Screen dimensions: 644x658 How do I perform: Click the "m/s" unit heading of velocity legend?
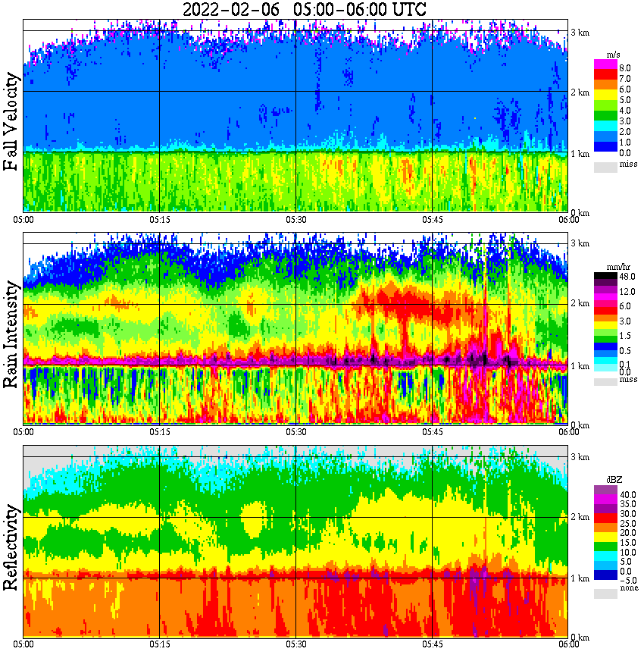tap(613, 55)
